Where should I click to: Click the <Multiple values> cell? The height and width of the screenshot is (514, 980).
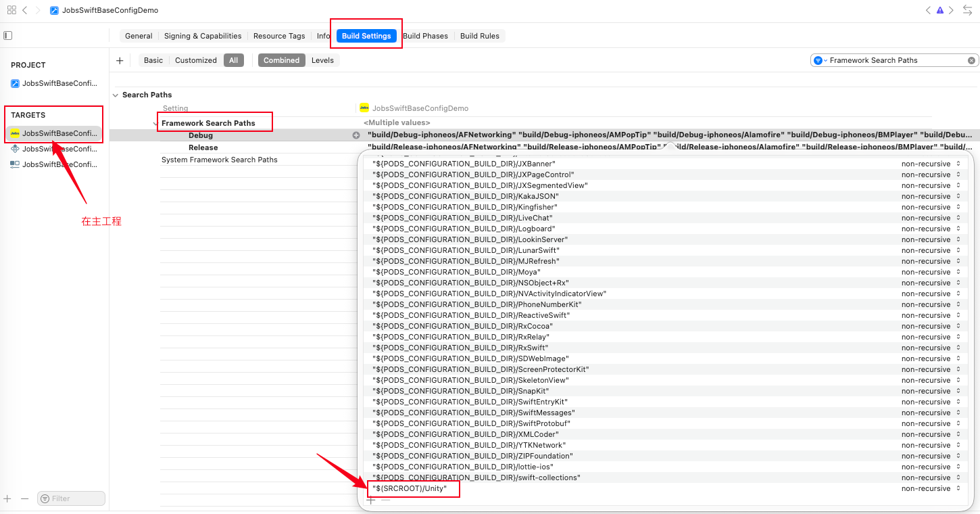point(397,123)
